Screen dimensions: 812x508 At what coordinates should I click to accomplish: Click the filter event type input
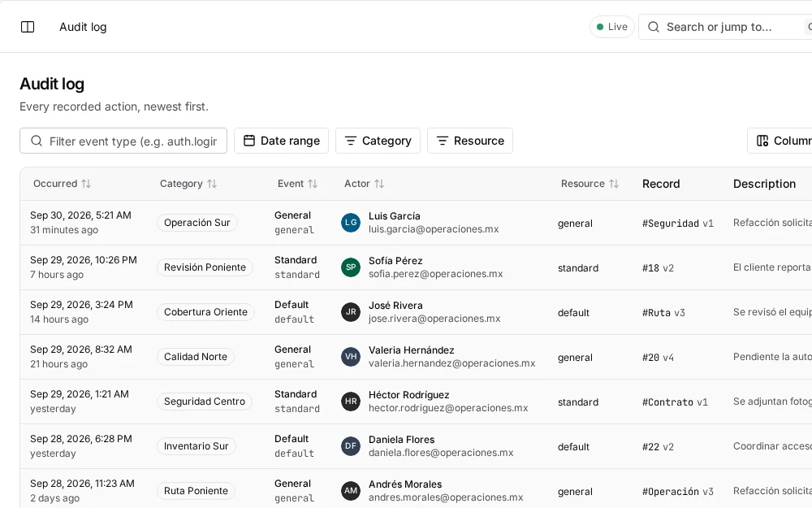pos(123,141)
